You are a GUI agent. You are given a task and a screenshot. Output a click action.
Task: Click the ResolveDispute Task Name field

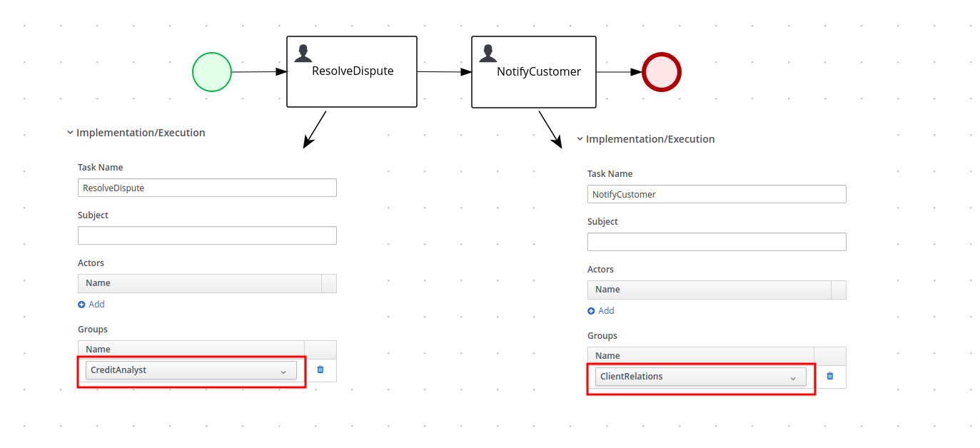coord(207,188)
